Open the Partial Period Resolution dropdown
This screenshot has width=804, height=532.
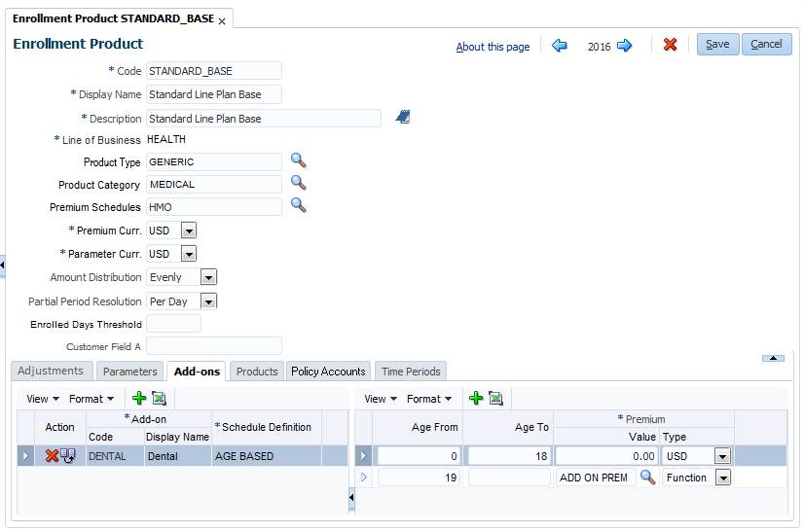pyautogui.click(x=208, y=301)
